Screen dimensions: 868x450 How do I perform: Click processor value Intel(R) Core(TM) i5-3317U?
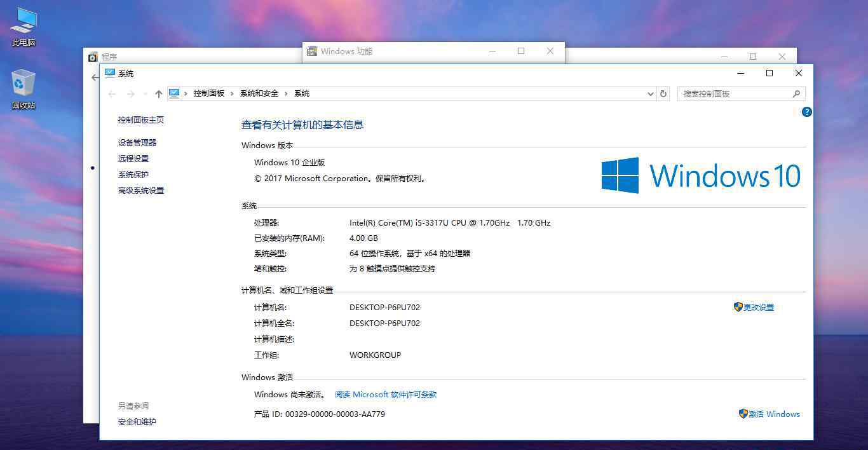450,222
